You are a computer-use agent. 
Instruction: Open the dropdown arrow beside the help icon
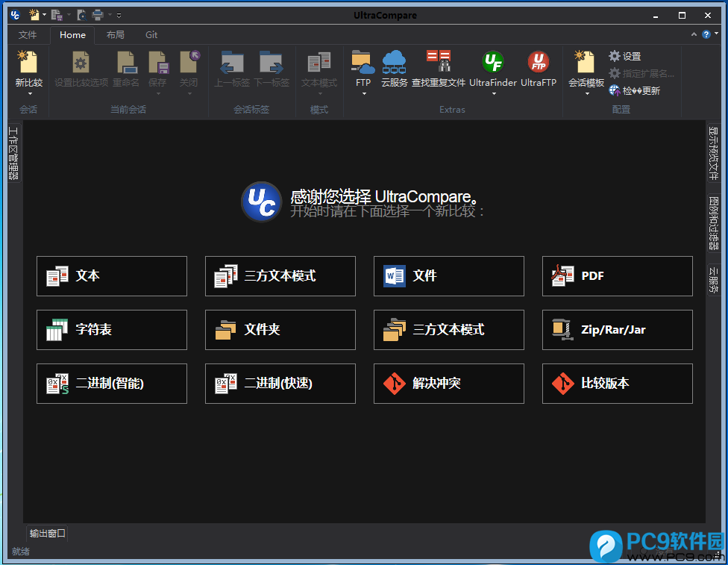(716, 34)
